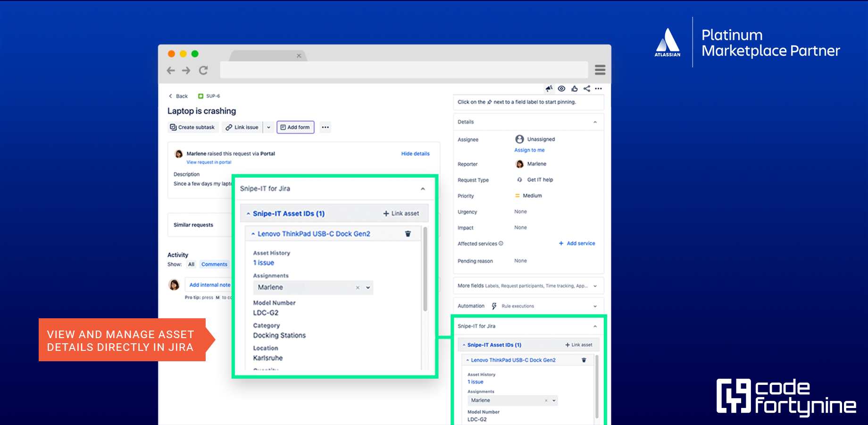Open the Marlene assignments dropdown in enlarged panel
Screen dimensions: 868x425
click(x=368, y=288)
